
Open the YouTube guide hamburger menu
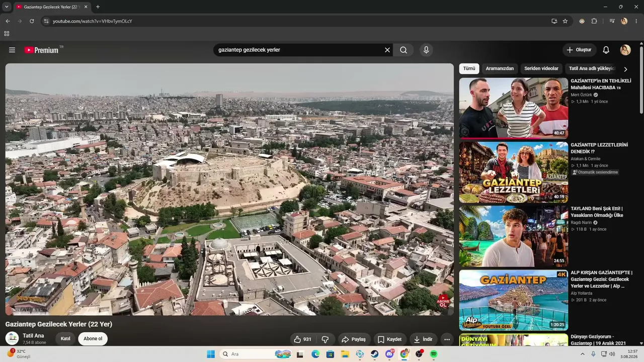point(12,50)
